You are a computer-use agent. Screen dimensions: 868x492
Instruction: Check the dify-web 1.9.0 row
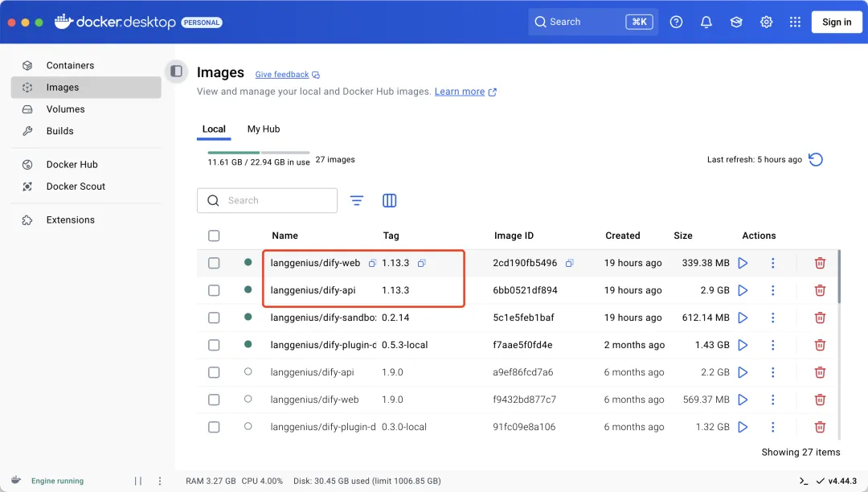click(x=214, y=400)
